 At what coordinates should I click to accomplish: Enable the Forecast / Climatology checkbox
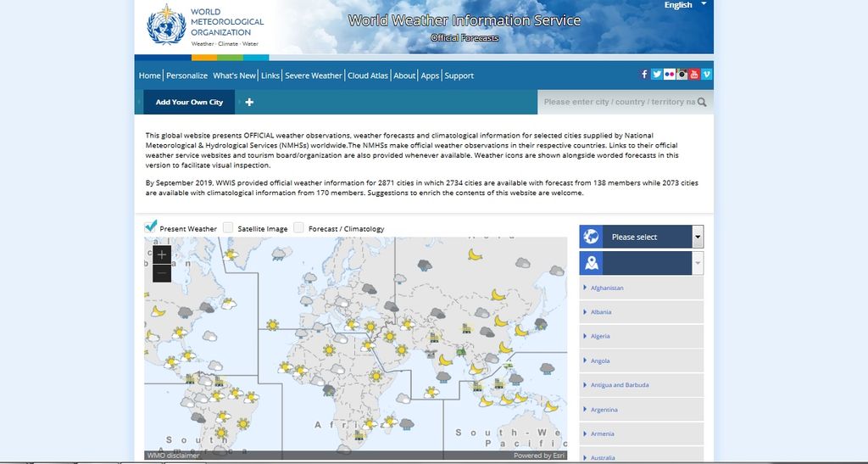299,227
